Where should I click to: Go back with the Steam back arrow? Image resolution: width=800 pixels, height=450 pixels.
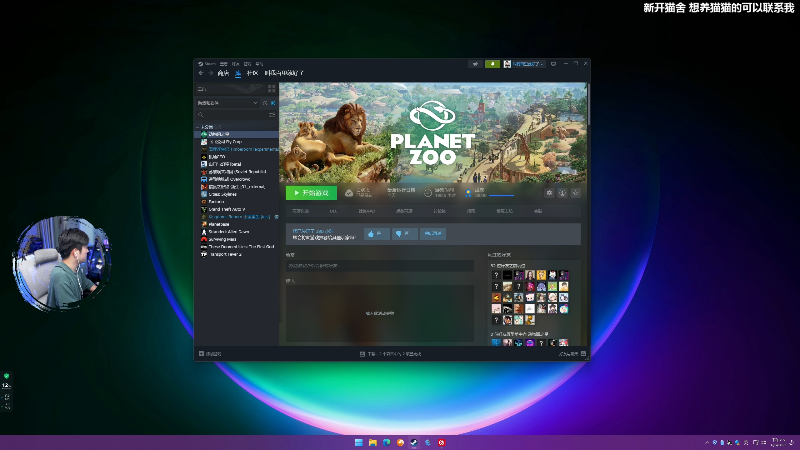point(201,73)
